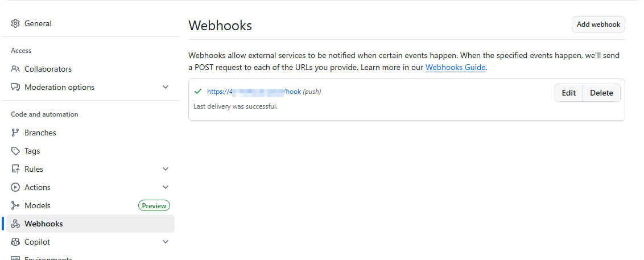Edit the push webhook
The height and width of the screenshot is (260, 644).
[x=569, y=93]
